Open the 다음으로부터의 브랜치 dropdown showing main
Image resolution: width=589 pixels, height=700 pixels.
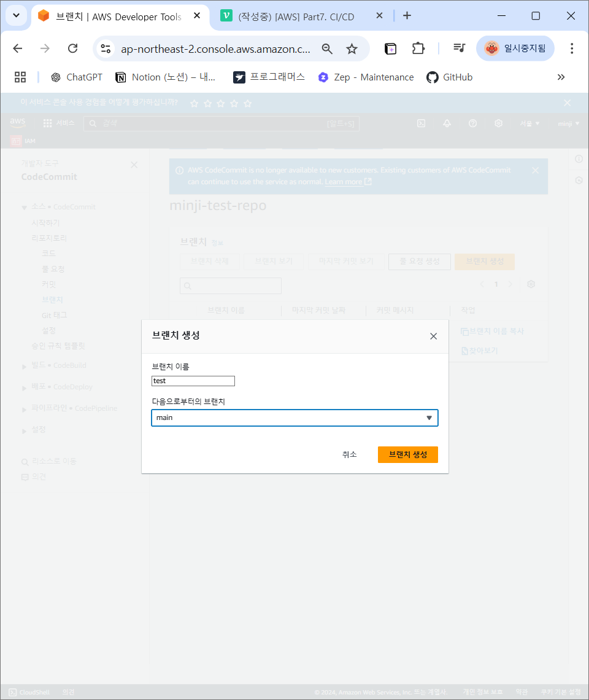click(x=294, y=418)
